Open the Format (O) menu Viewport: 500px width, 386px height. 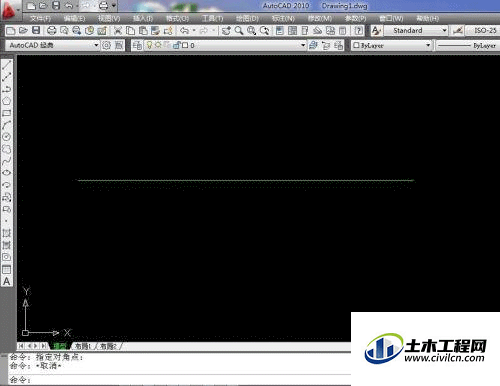pyautogui.click(x=177, y=19)
